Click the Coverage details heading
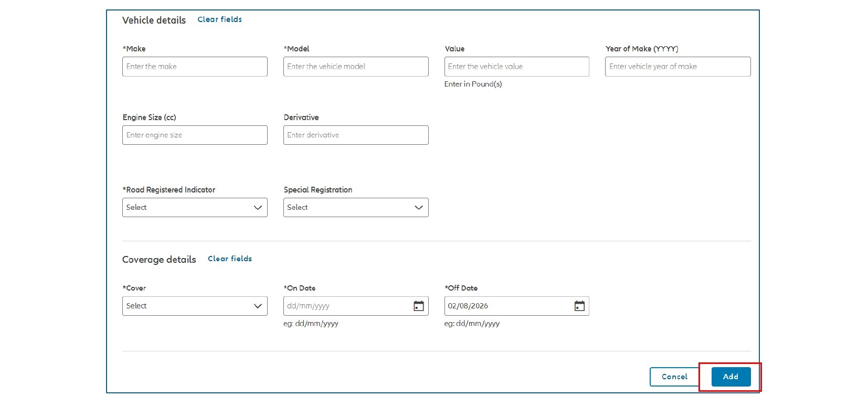868x407 pixels. tap(159, 260)
